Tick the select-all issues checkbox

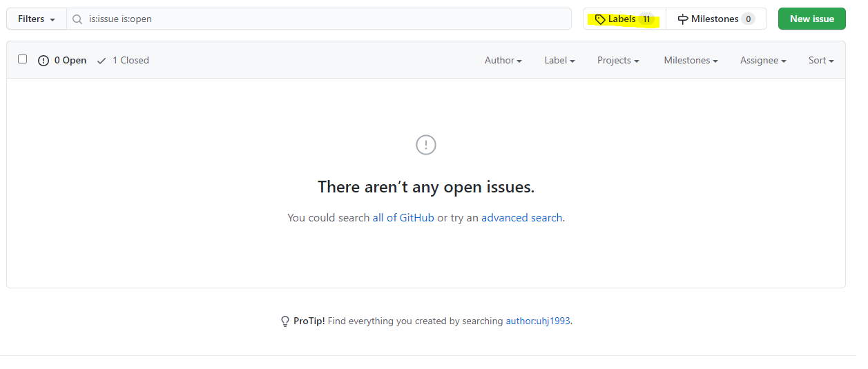tap(22, 59)
